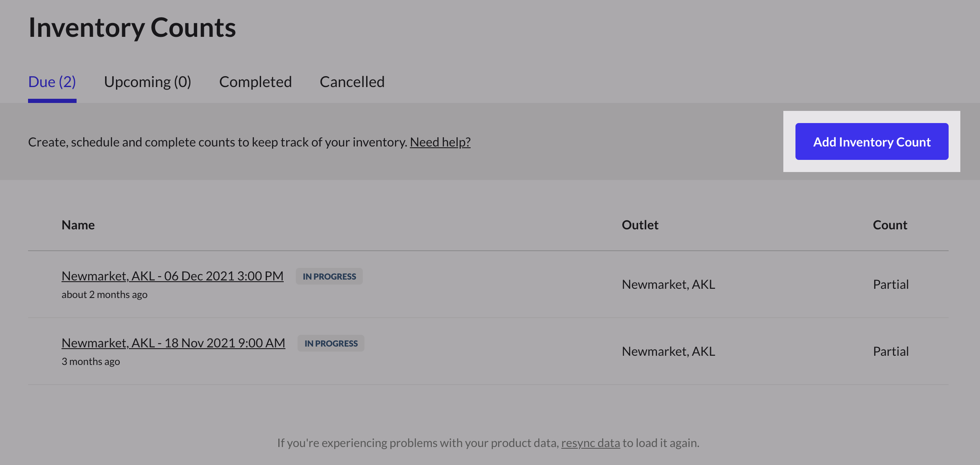Click Newmarket, AKL outlet in first row
The image size is (980, 465).
[x=668, y=285]
